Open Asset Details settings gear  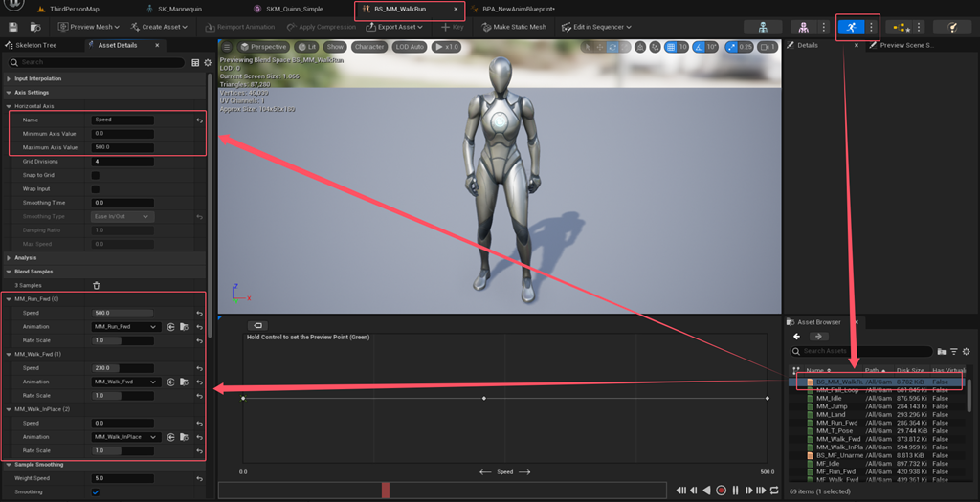(x=208, y=62)
